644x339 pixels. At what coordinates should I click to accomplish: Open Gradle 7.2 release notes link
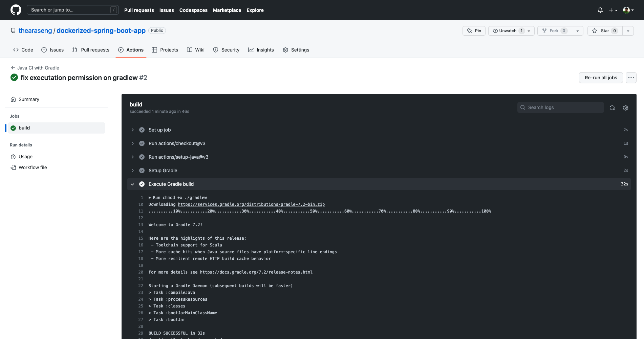(256, 272)
